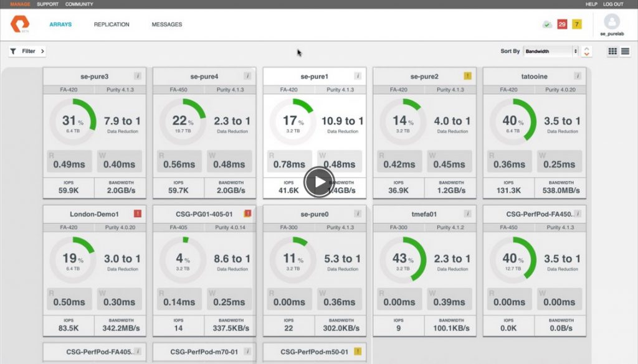Image resolution: width=638 pixels, height=364 pixels.
Task: Switch to list view layout
Action: pyautogui.click(x=625, y=51)
